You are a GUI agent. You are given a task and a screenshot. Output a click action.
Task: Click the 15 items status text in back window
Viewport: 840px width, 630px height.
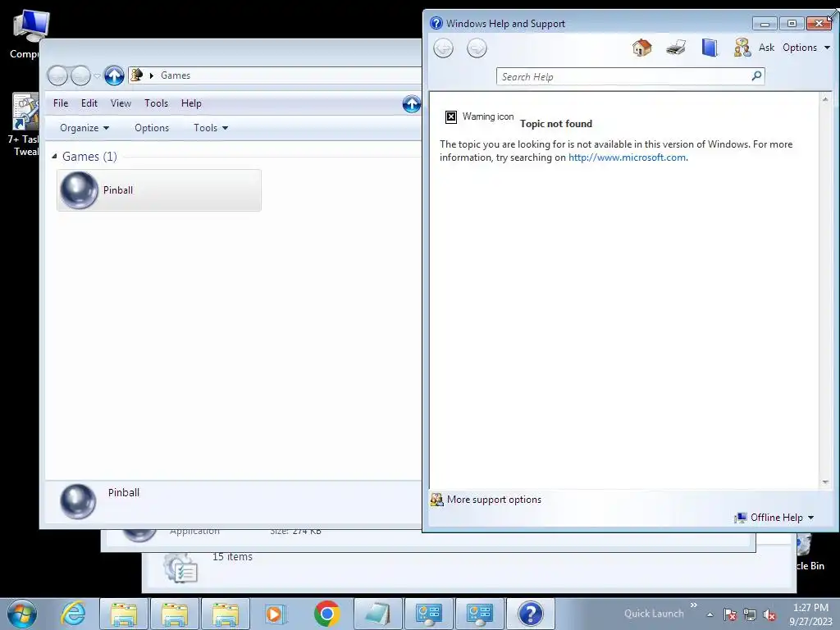coord(232,557)
